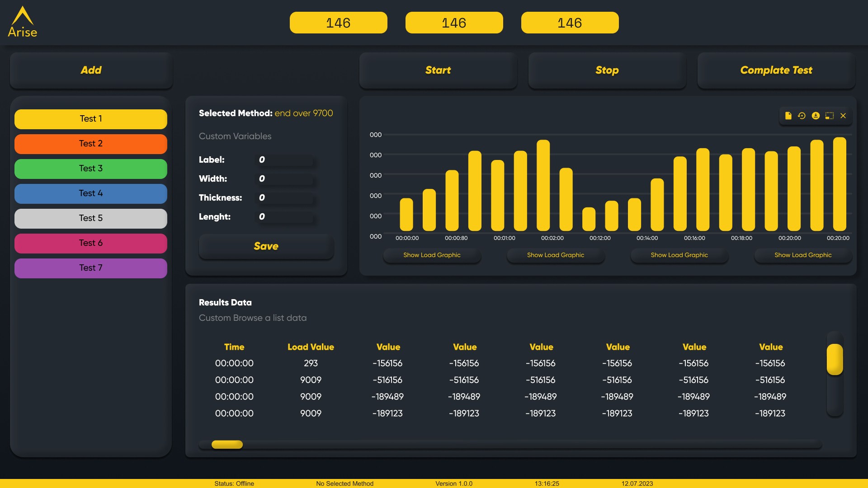
Task: Click Show Load Graphic below the 00:16:00 label
Action: (679, 255)
